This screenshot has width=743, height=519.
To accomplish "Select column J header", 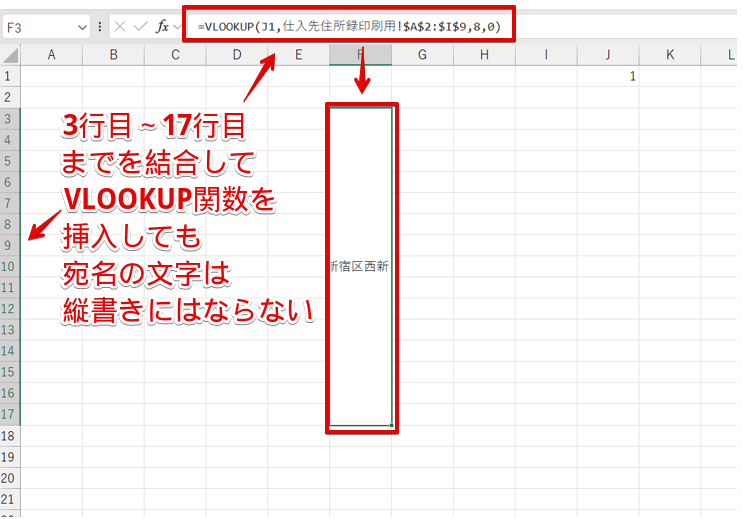I will click(608, 55).
